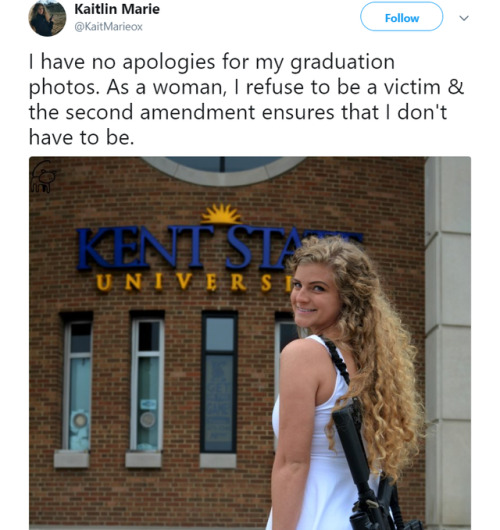Click "second amendment" in the tweet text
The height and width of the screenshot is (530, 500).
161,112
